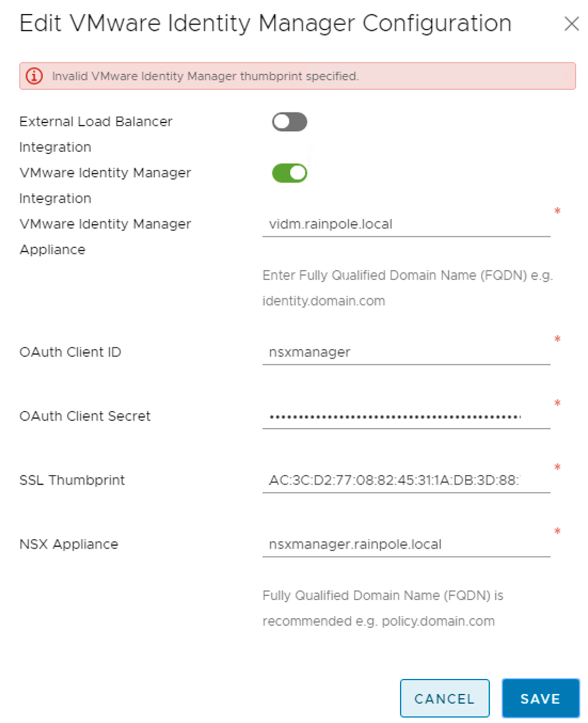Click the invalid thumbprint error message
588x723 pixels.
205,76
